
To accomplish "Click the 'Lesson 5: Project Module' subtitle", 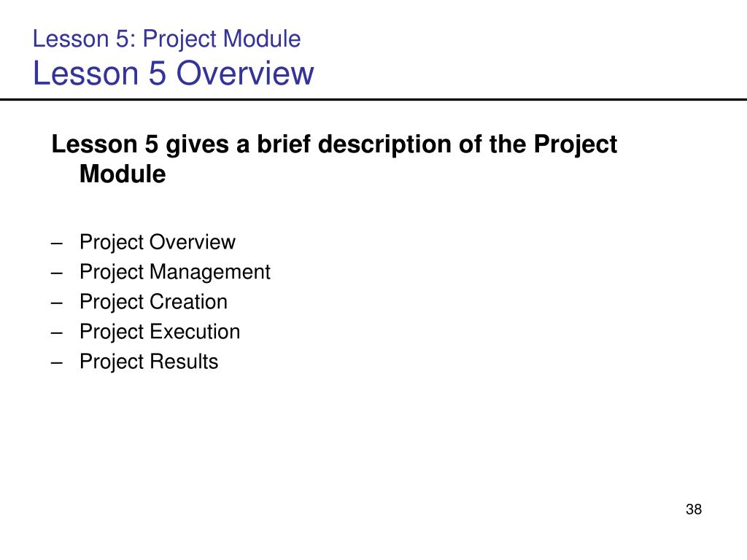I will click(x=167, y=39).
